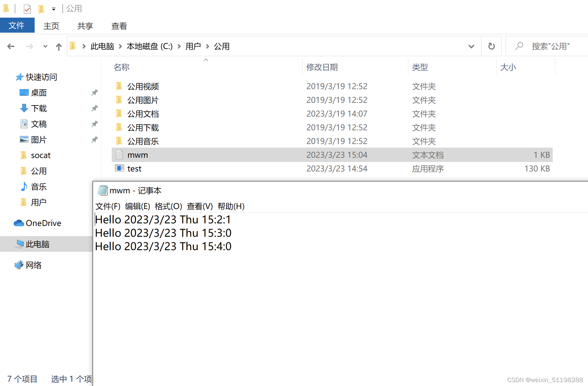Unpin 图片 via its pin icon
Image resolution: width=588 pixels, height=386 pixels.
(x=95, y=140)
